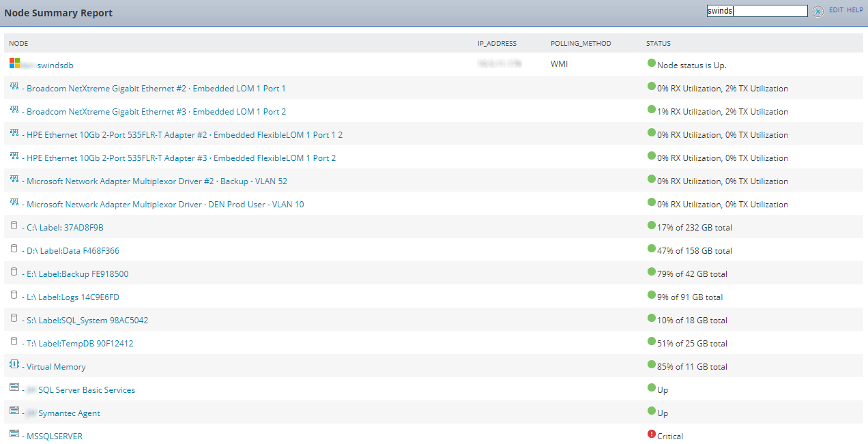Open D:\ Label:Data F468F366 volume link

click(x=73, y=251)
